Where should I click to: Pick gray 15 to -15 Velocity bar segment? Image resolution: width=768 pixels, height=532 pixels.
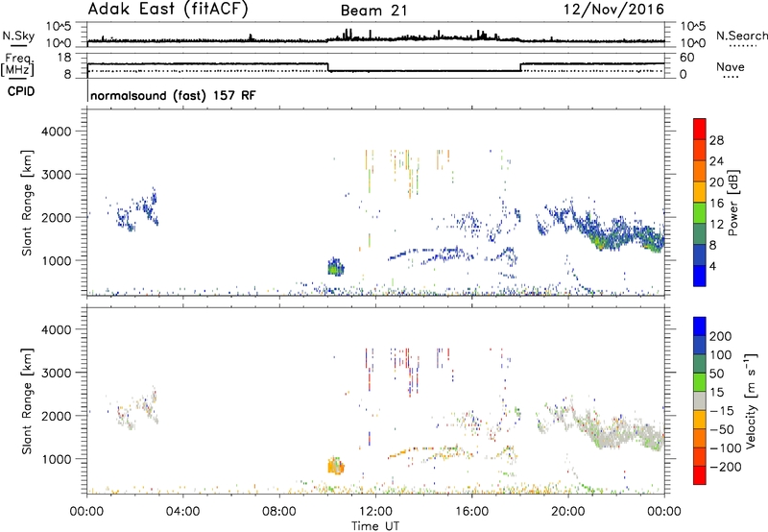[x=700, y=400]
